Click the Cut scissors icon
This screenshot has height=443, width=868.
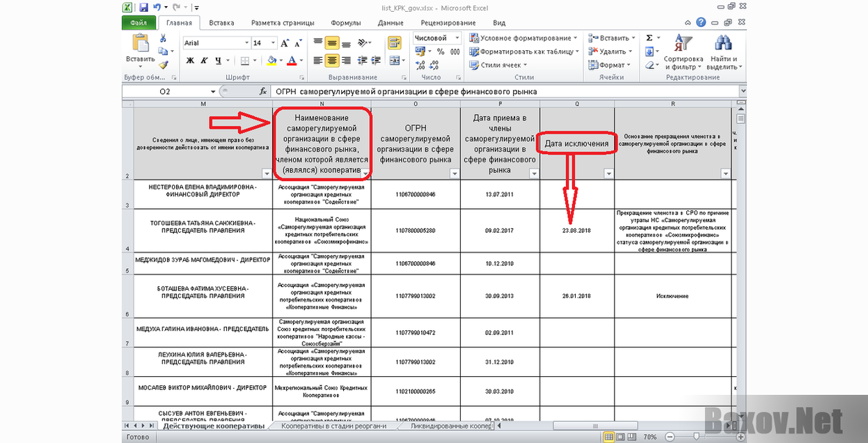tap(163, 38)
